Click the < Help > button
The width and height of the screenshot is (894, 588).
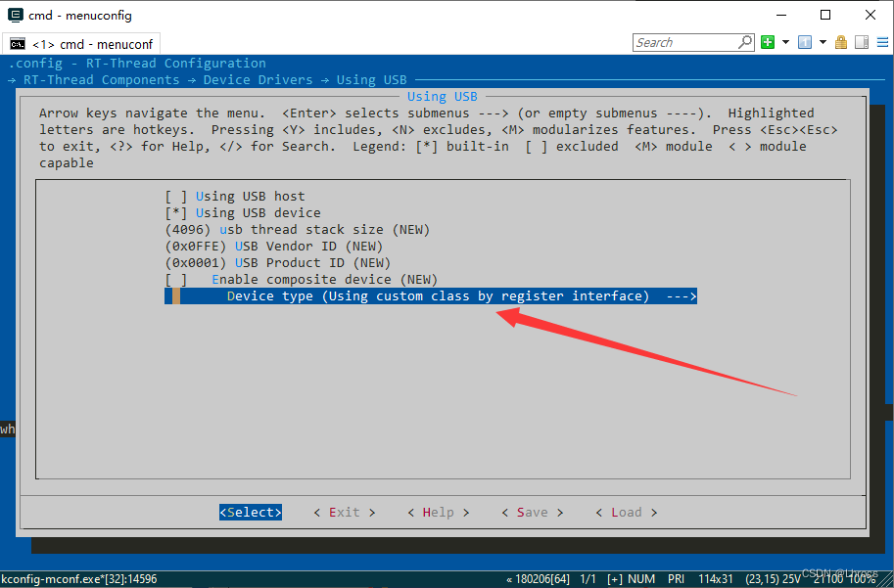coord(438,513)
